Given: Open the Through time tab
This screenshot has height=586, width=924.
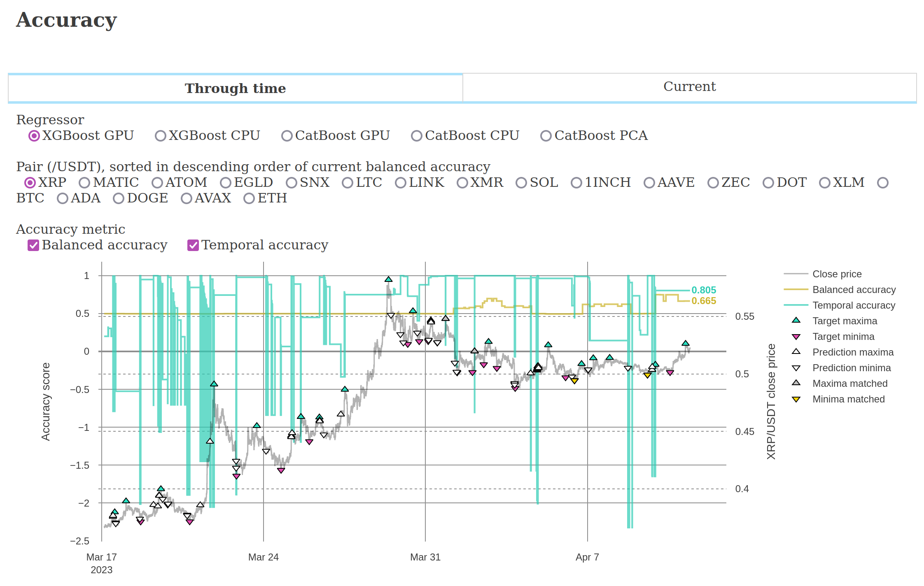Looking at the screenshot, I should [235, 88].
